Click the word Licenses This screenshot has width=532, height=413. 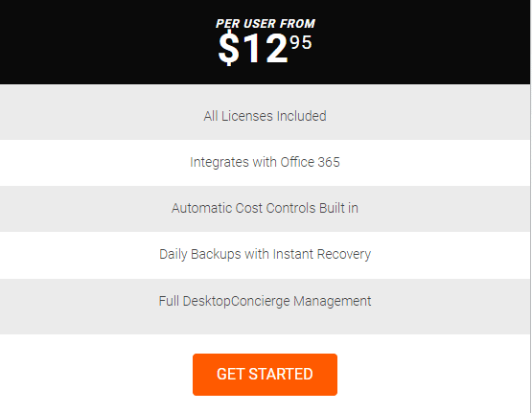247,116
